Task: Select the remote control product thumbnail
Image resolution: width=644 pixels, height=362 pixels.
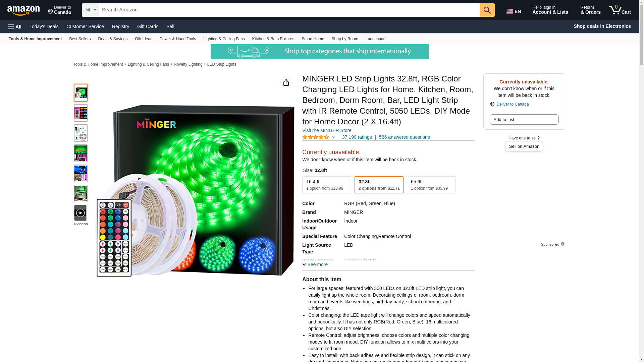Action: (80, 113)
